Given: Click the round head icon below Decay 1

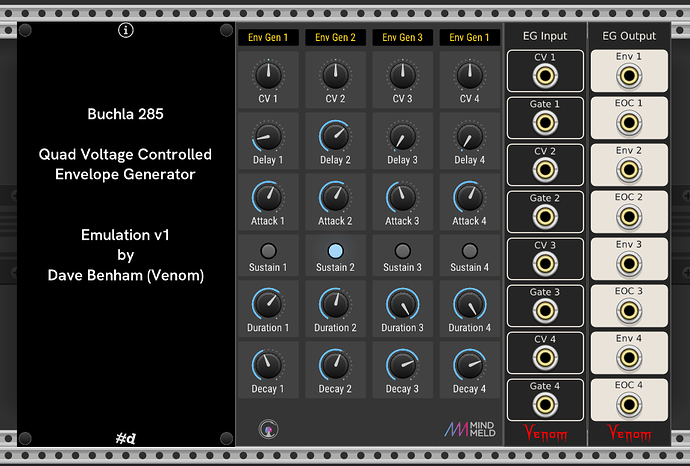Looking at the screenshot, I should [268, 429].
